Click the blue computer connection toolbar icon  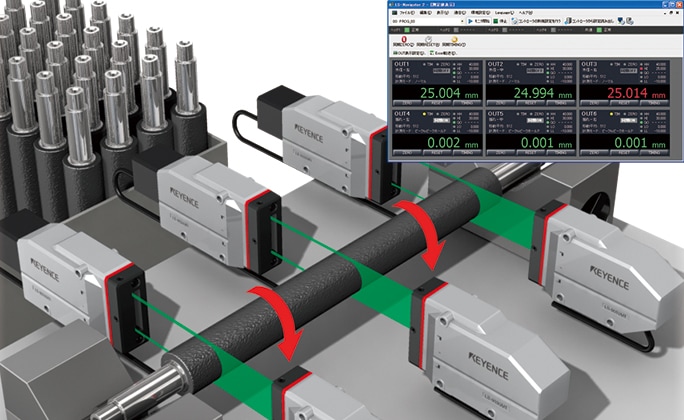(621, 21)
